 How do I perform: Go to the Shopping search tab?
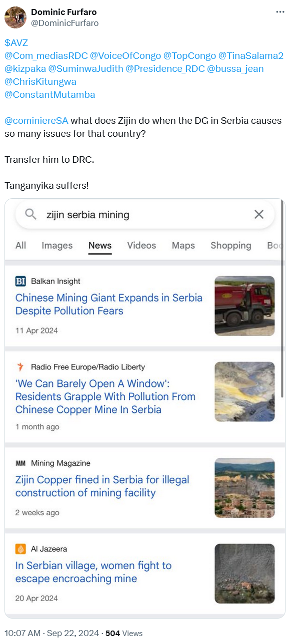click(231, 246)
